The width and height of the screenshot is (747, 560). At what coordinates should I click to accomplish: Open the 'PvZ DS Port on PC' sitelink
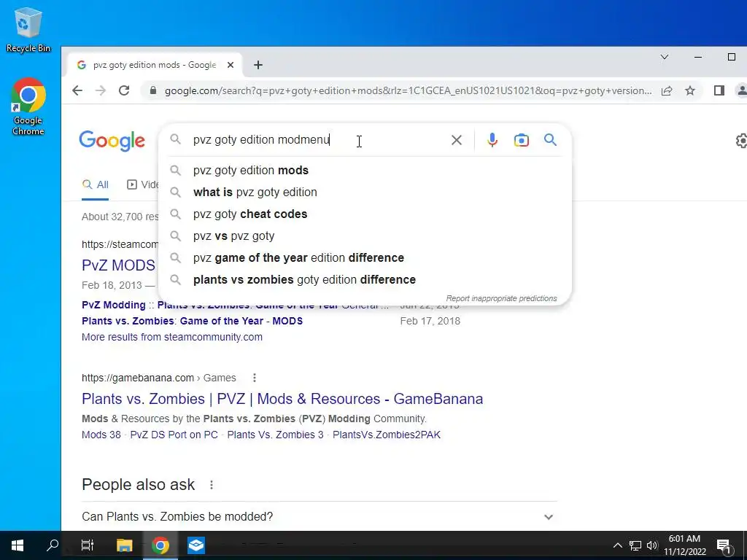tap(174, 435)
